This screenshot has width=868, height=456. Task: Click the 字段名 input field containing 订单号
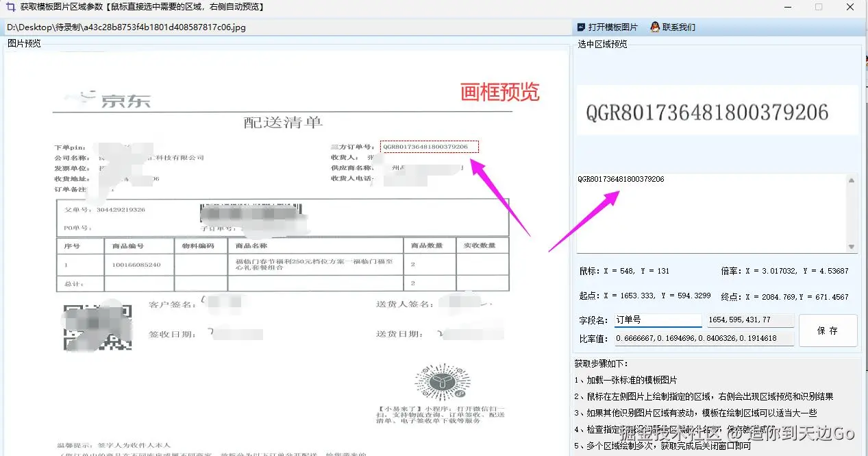click(658, 320)
